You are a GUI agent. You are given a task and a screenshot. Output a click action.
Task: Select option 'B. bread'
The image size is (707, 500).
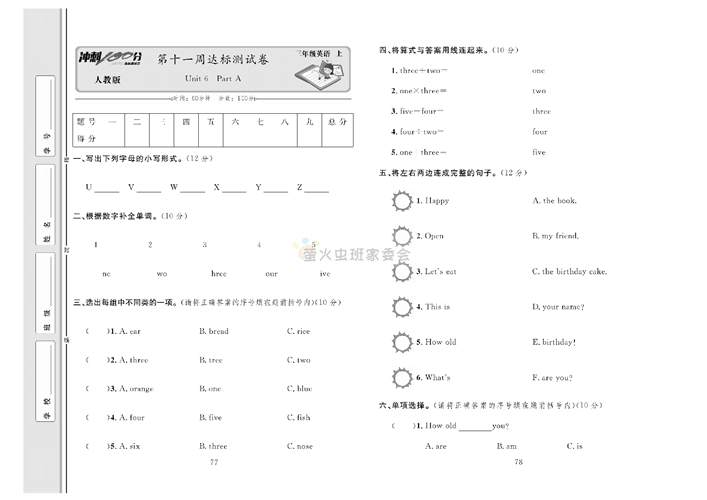pos(214,331)
